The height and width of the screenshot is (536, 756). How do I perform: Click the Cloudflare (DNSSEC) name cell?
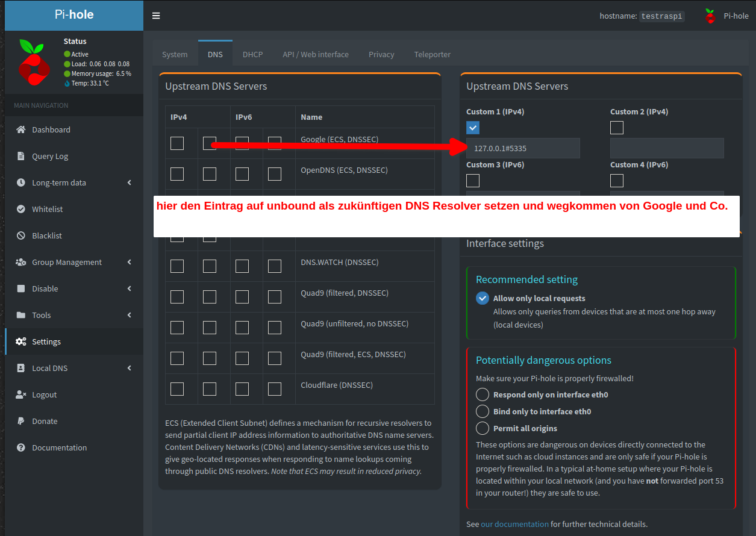pos(364,388)
